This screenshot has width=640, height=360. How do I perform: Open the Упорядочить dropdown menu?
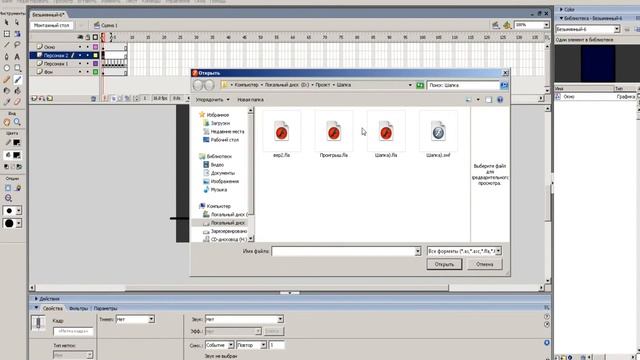point(212,100)
